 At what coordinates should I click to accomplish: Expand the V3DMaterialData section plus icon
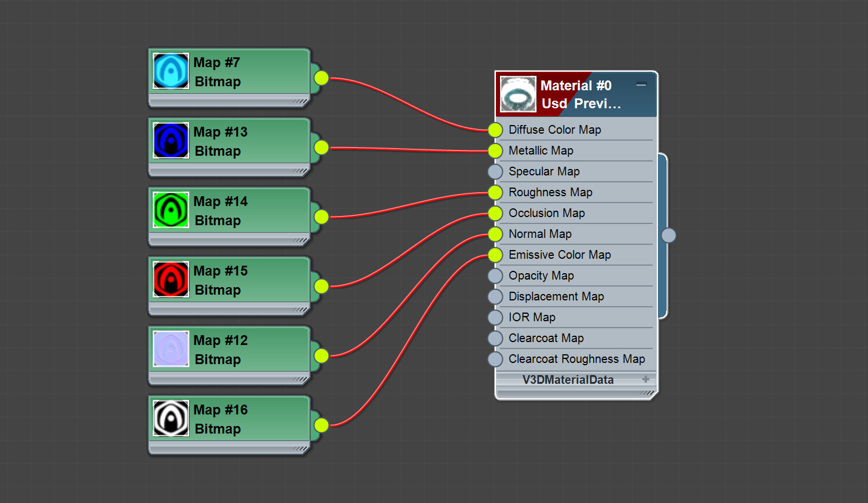[646, 380]
